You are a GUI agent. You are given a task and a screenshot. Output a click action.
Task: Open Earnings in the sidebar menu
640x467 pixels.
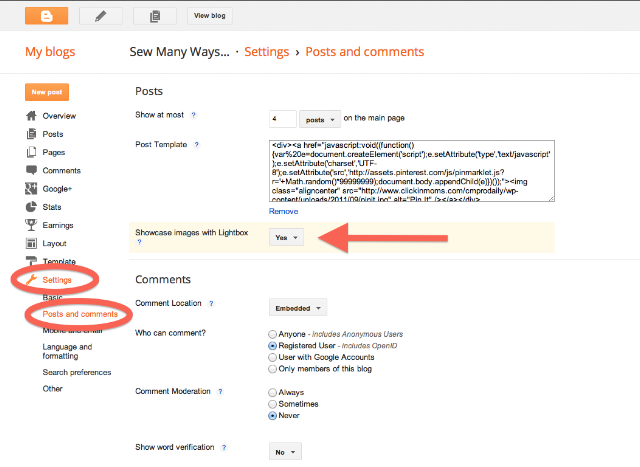[x=58, y=225]
